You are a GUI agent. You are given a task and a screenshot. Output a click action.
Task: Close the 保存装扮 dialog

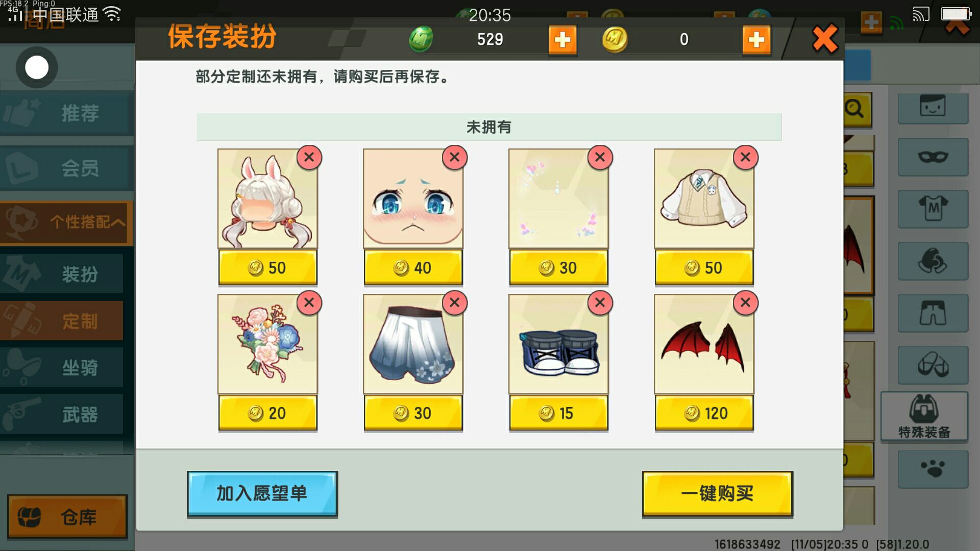(825, 39)
